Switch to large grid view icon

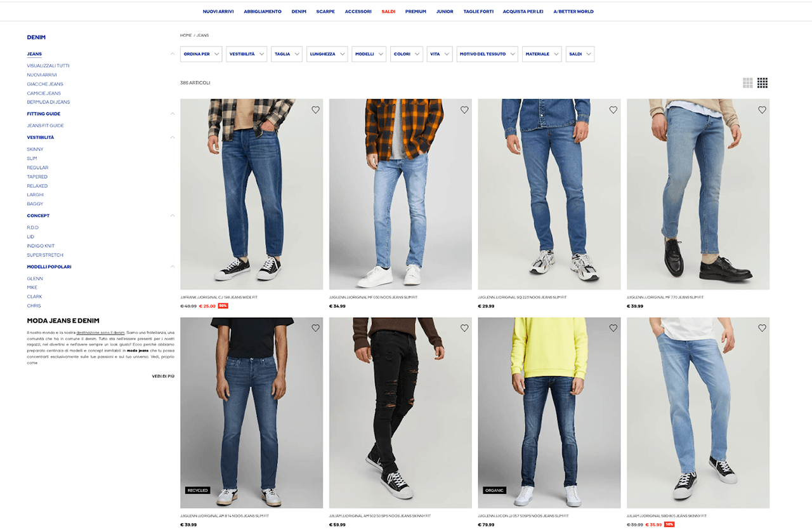[748, 83]
